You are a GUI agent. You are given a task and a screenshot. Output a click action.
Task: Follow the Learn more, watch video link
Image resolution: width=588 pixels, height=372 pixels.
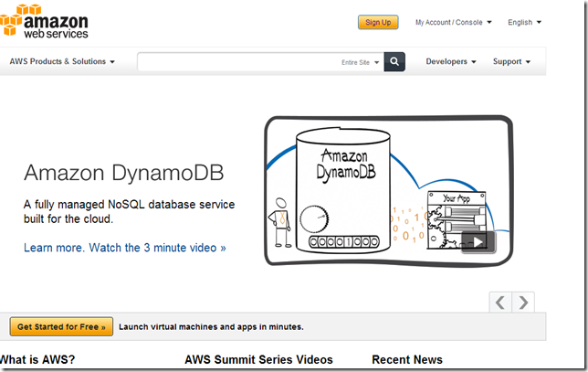[x=124, y=248]
